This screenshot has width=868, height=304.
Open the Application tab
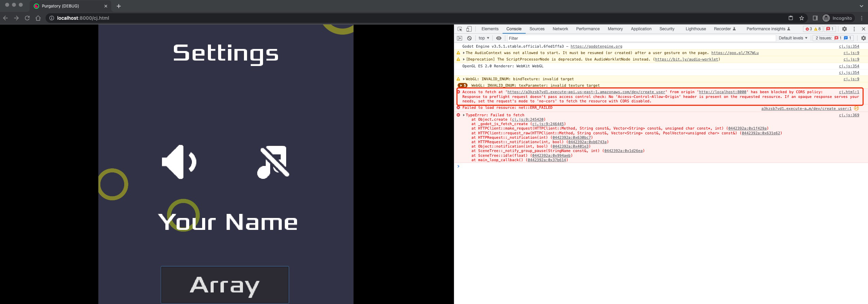coord(641,29)
